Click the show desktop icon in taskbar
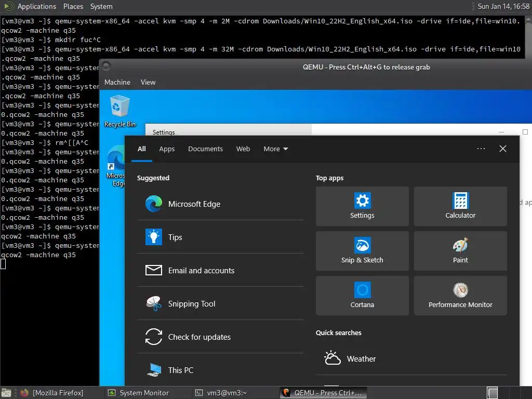 coord(6,393)
